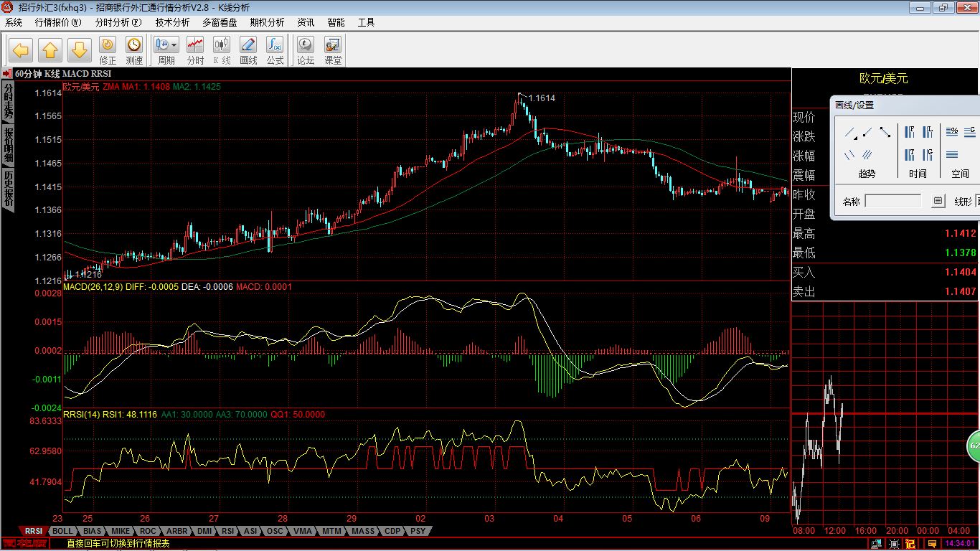This screenshot has height=551, width=980.
Task: Open the 分时分析 menu
Action: tap(118, 22)
